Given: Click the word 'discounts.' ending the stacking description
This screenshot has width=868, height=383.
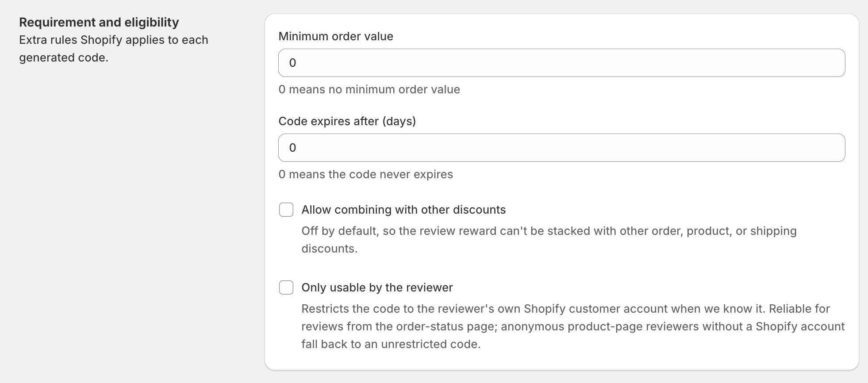Looking at the screenshot, I should 330,249.
